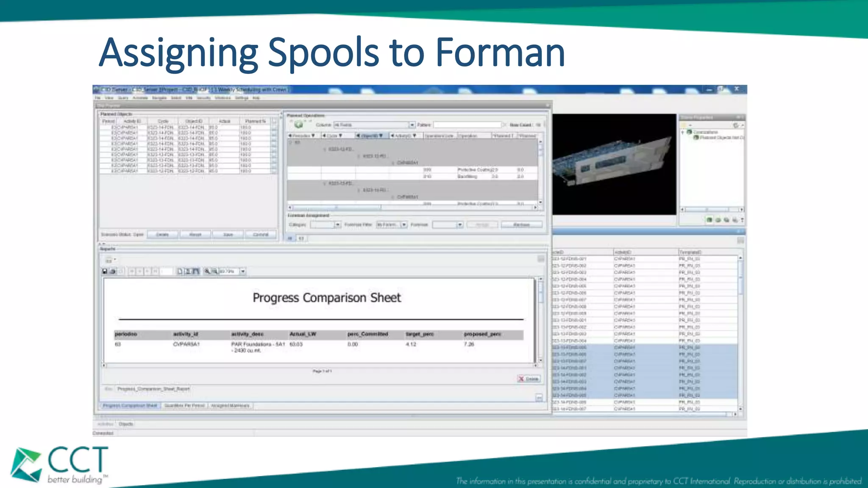Click the grayed Assign button
The width and height of the screenshot is (868, 488).
coord(482,225)
